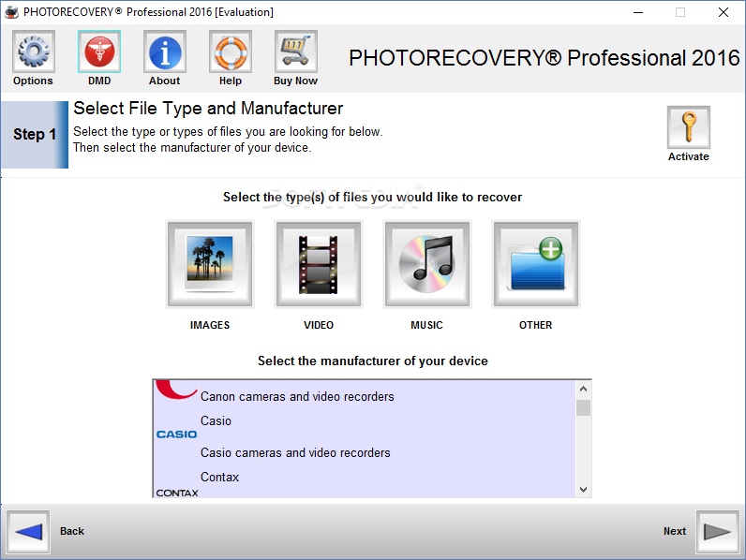Click the manufacturer list scrollbar thumb
Image resolution: width=746 pixels, height=560 pixels.
pyautogui.click(x=583, y=408)
